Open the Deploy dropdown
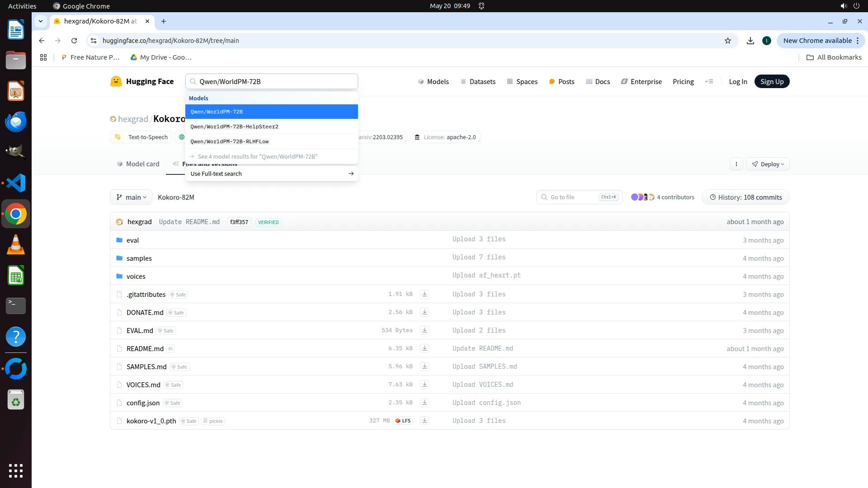 click(x=768, y=164)
